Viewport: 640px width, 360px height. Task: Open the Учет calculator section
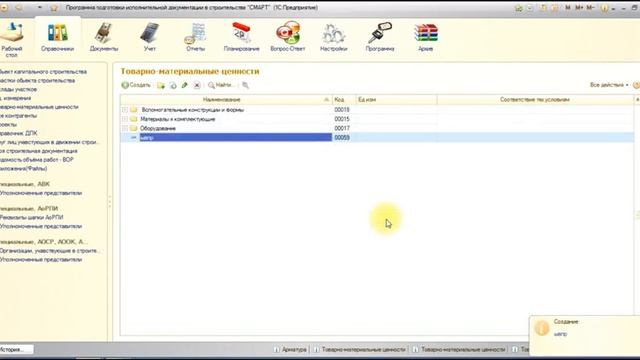click(x=149, y=38)
